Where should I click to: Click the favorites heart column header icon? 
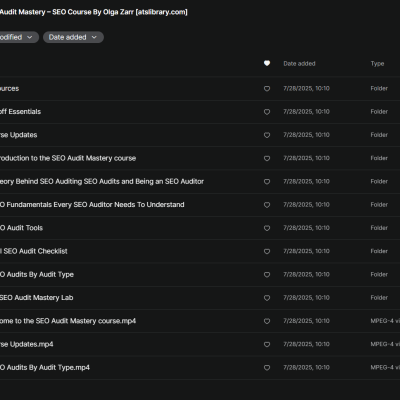[267, 63]
